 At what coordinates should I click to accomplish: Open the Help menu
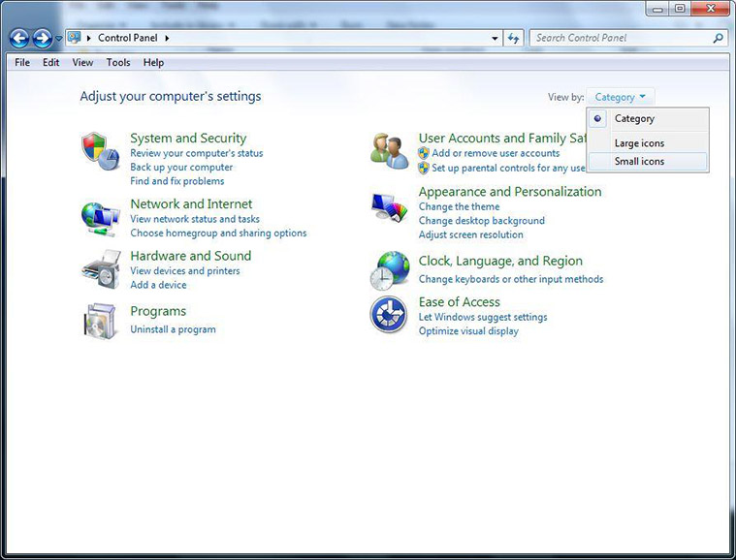pos(153,62)
